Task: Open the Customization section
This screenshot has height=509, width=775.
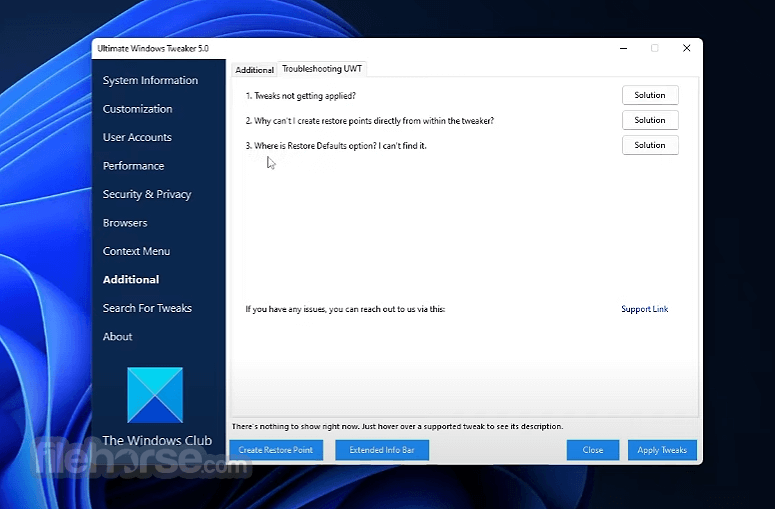Action: pos(137,109)
